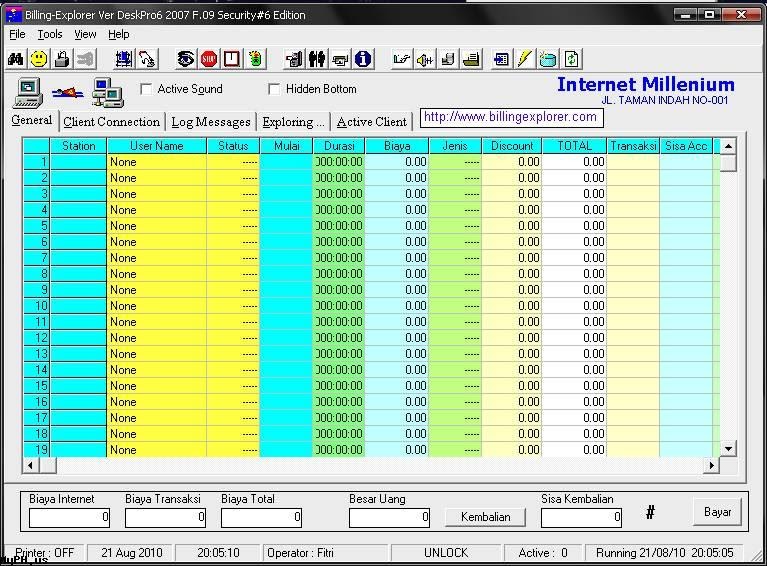The width and height of the screenshot is (767, 566).
Task: Click the Biaya Total input field
Action: point(261,518)
